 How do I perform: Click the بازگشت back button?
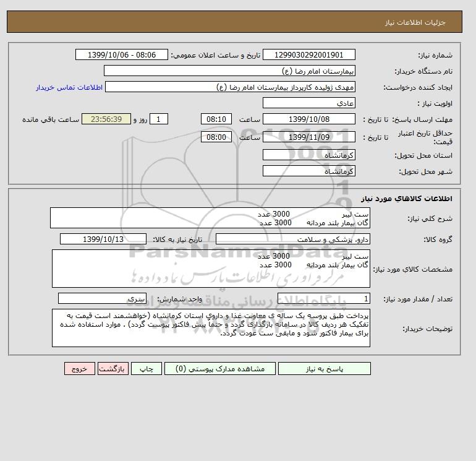click(113, 368)
